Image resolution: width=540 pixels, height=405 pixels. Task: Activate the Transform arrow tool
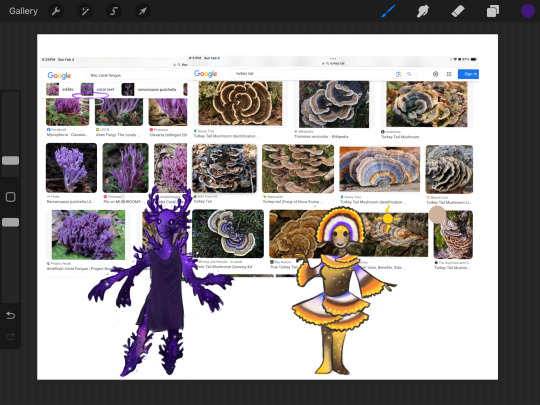[142, 11]
